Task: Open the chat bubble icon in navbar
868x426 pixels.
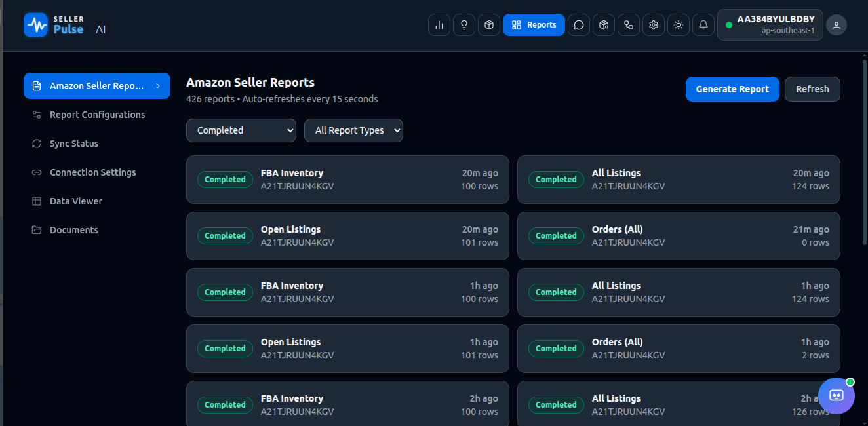Action: pos(579,25)
